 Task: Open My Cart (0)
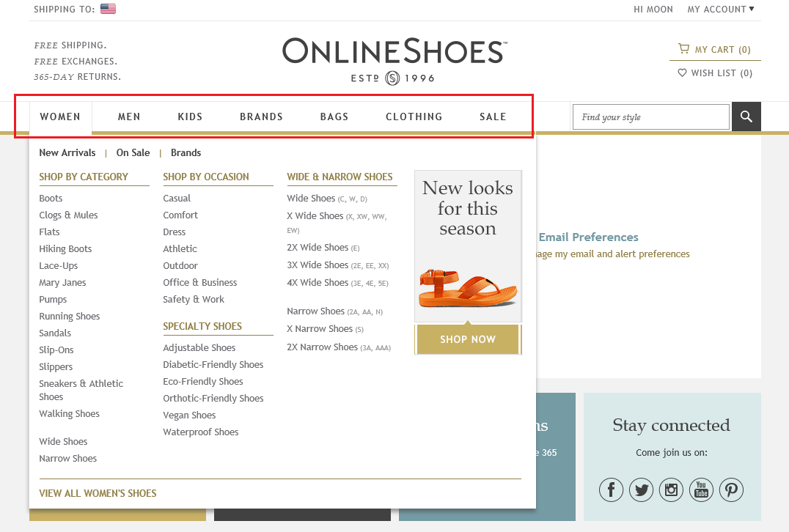click(714, 49)
